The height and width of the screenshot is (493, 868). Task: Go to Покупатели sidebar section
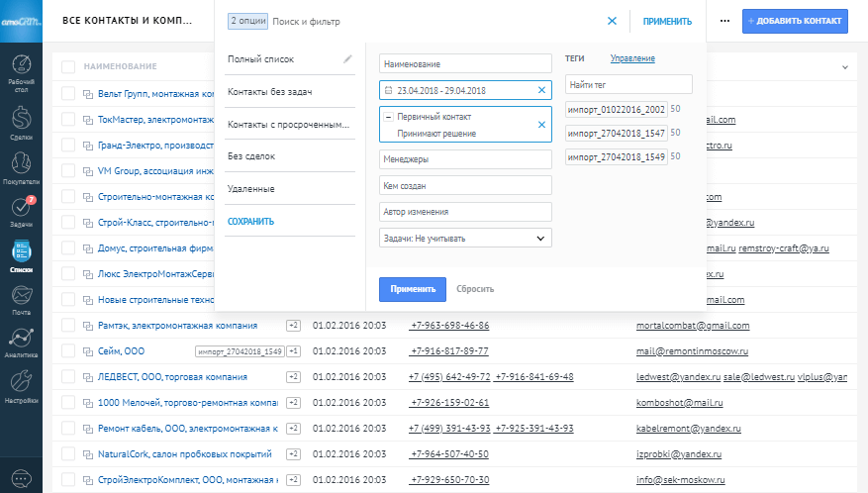pyautogui.click(x=21, y=168)
